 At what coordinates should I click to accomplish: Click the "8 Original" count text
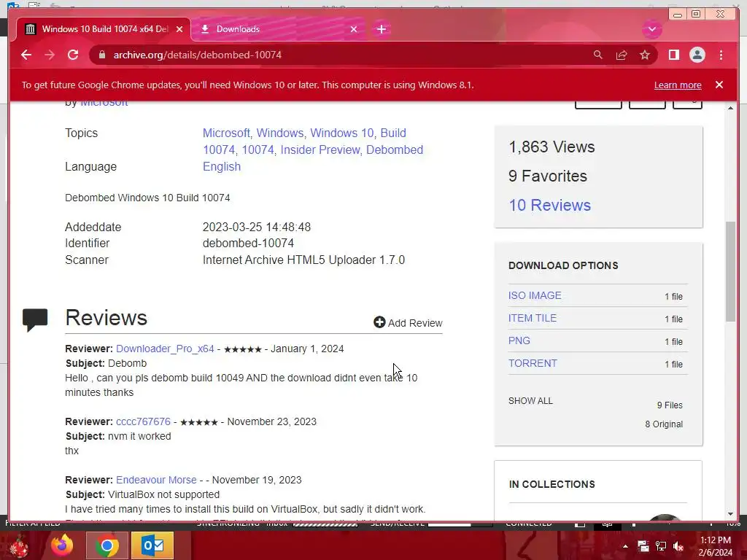[x=664, y=424]
